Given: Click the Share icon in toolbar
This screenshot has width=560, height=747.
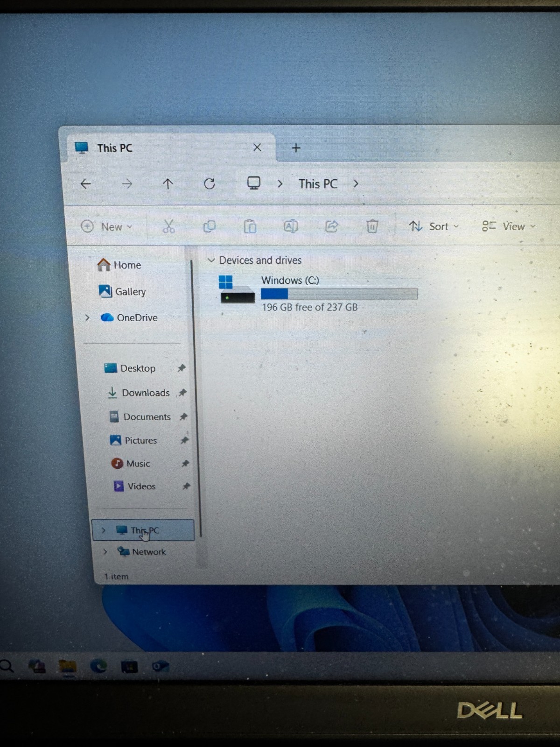Looking at the screenshot, I should [x=331, y=227].
